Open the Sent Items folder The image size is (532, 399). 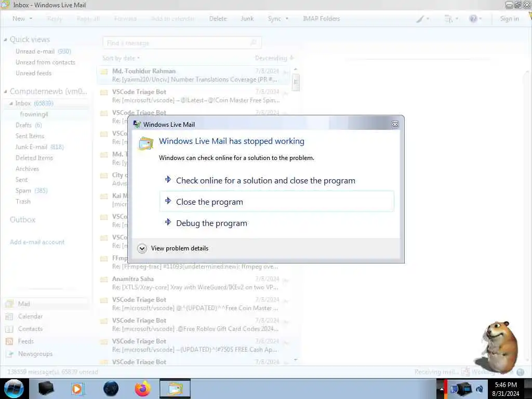click(x=30, y=136)
